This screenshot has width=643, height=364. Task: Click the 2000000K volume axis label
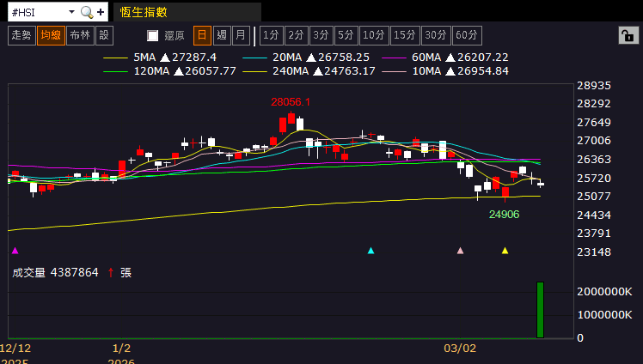point(604,292)
